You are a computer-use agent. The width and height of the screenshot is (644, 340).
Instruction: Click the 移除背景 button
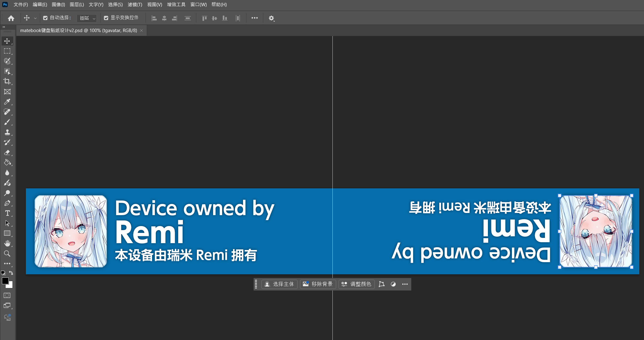point(318,284)
